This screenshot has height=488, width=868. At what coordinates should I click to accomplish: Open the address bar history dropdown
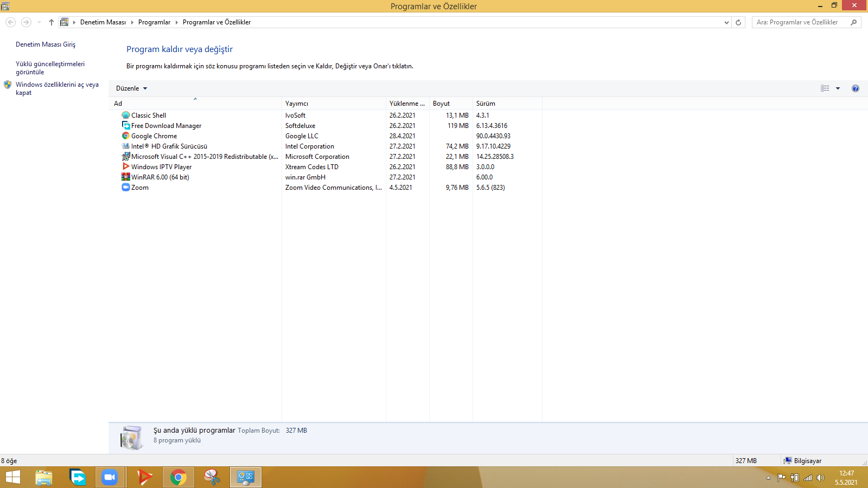tap(727, 22)
